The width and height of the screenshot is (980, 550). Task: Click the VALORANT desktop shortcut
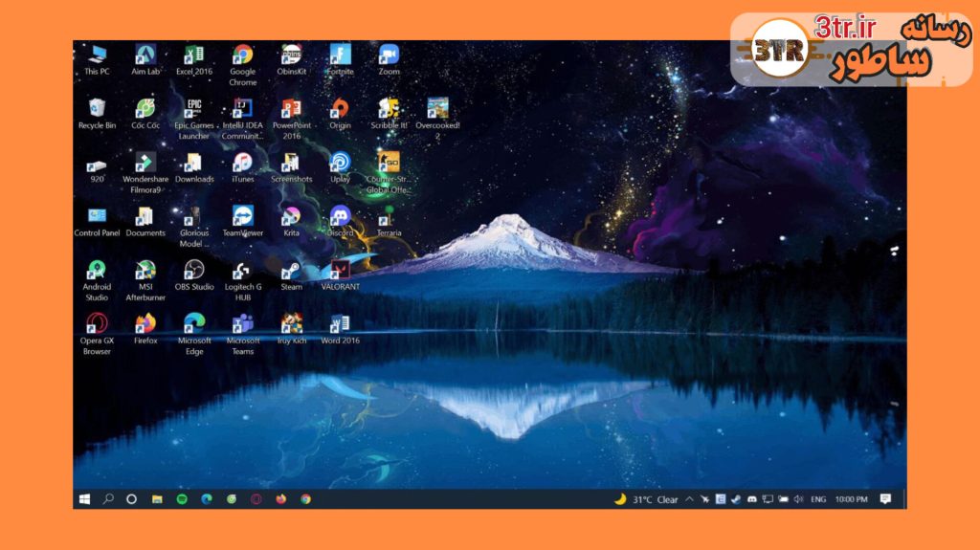click(340, 271)
